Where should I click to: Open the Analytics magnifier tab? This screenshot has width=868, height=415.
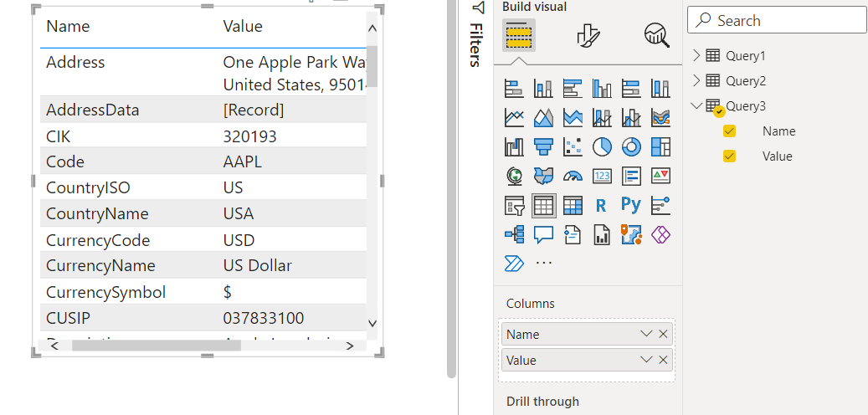point(657,35)
